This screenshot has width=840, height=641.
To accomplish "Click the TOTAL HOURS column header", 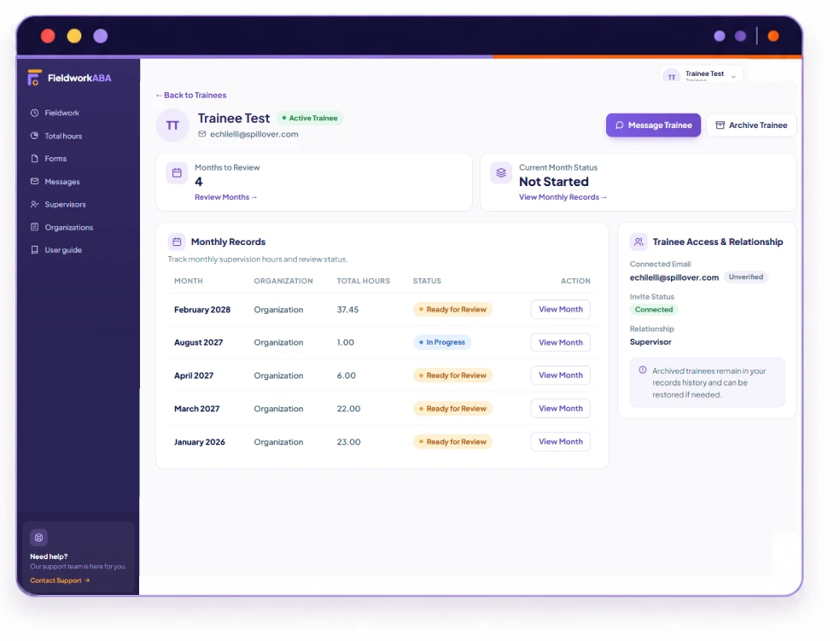I will click(x=363, y=281).
